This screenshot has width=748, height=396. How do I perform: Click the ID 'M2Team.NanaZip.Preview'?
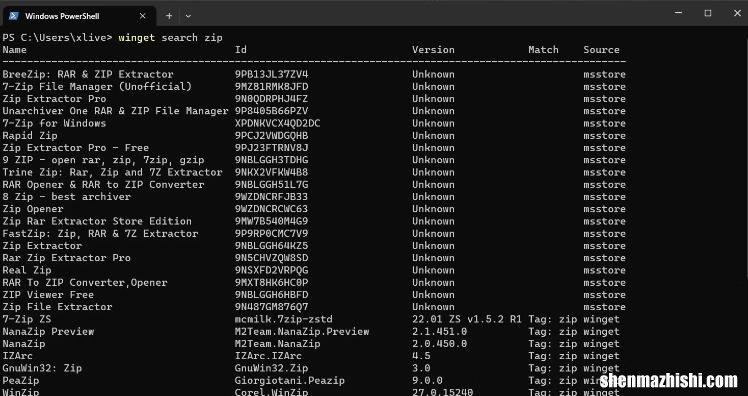(x=301, y=332)
